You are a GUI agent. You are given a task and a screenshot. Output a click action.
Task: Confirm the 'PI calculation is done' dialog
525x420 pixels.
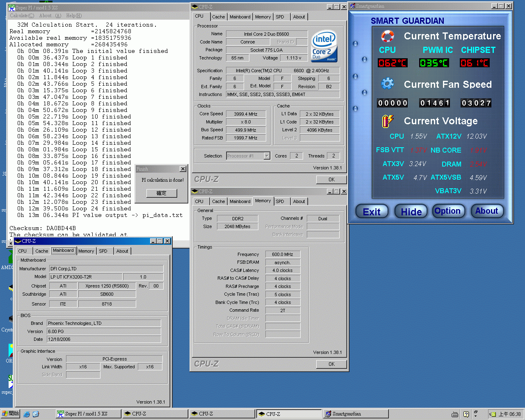162,193
